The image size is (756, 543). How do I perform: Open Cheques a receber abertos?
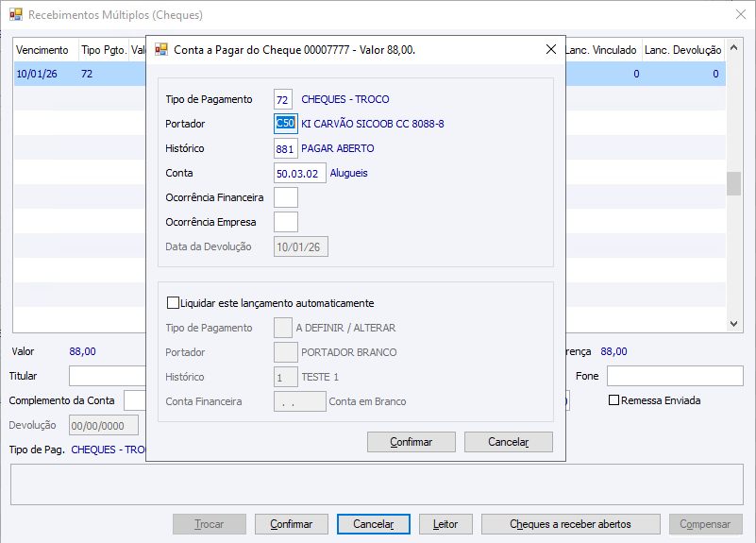coord(571,524)
